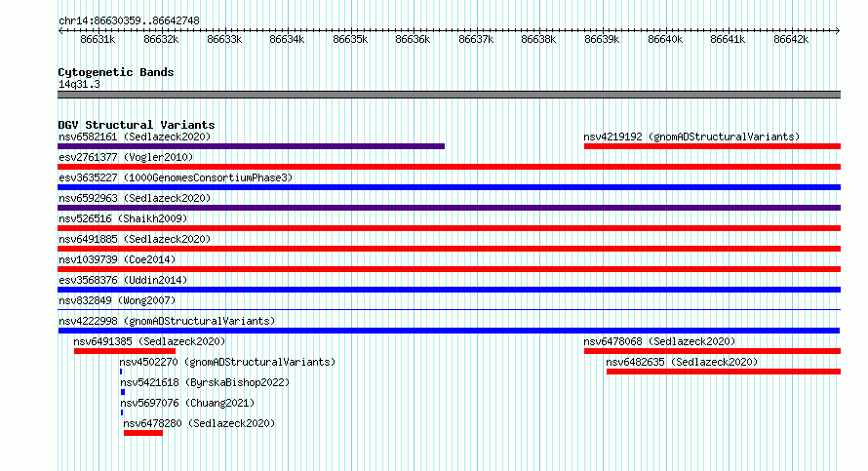Click the 86633k ruler position
868x471 pixels.
(224, 40)
